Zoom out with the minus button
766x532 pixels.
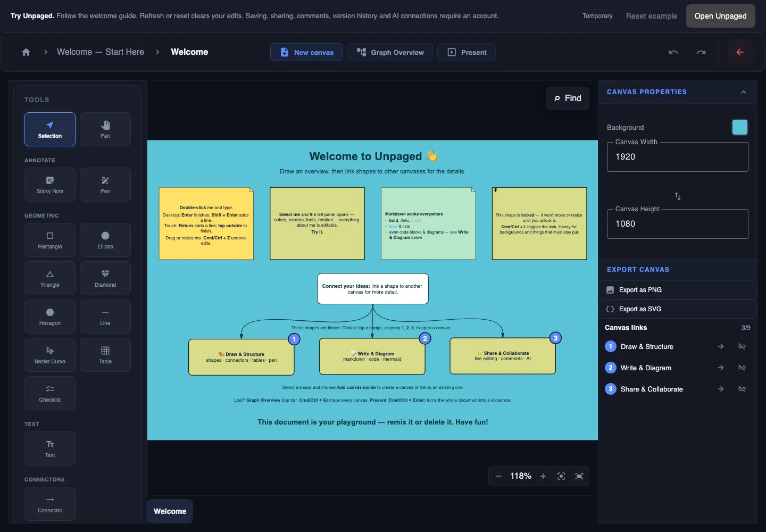pos(498,476)
